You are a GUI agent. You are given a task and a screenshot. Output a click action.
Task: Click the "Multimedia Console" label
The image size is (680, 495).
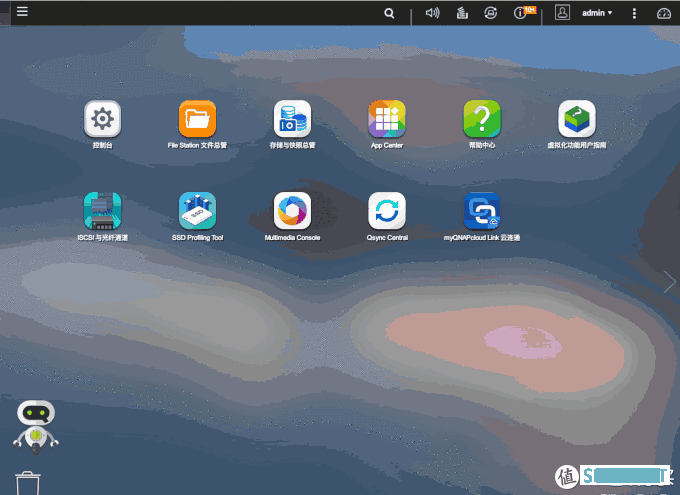292,237
